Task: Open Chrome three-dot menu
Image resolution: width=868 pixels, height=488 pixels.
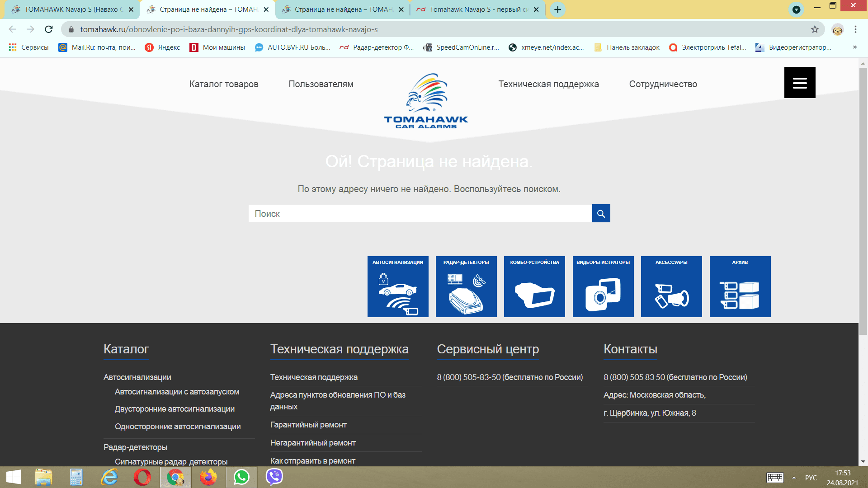Action: pyautogui.click(x=855, y=29)
